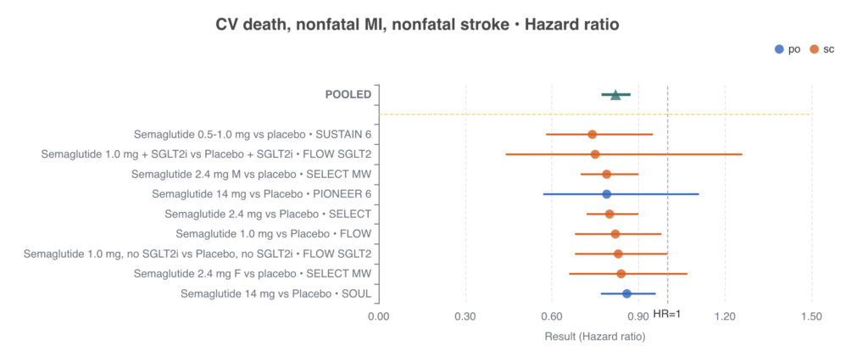Select the PIONEER 6 blue data point
The height and width of the screenshot is (363, 868).
click(606, 194)
